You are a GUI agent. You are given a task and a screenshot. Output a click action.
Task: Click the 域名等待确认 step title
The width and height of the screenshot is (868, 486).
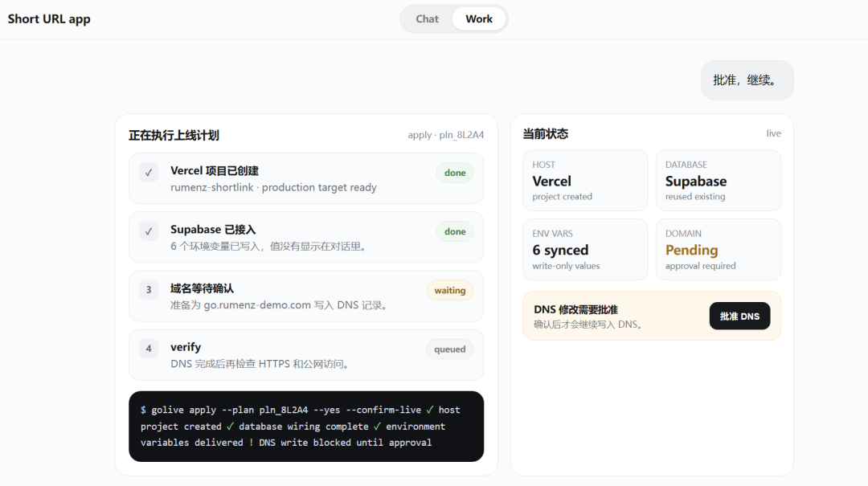pos(202,288)
